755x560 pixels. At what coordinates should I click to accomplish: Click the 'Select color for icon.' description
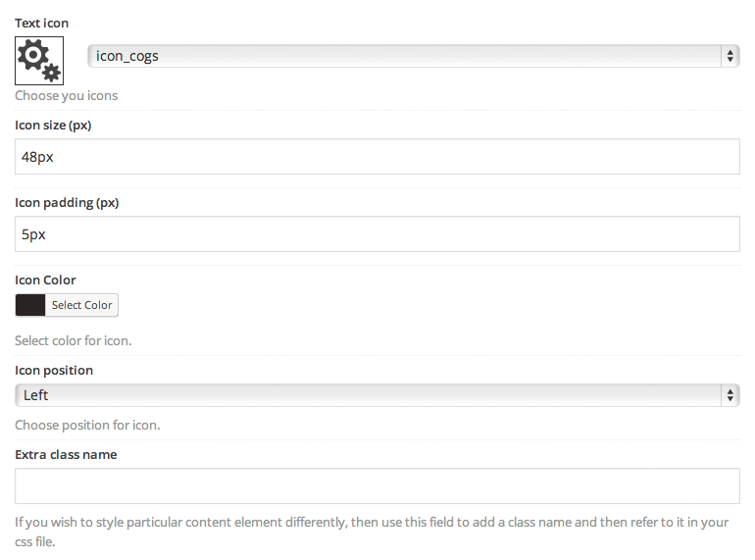click(x=74, y=341)
